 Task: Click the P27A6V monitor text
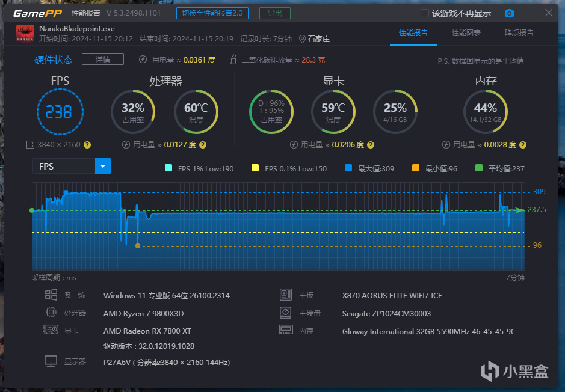click(x=167, y=363)
